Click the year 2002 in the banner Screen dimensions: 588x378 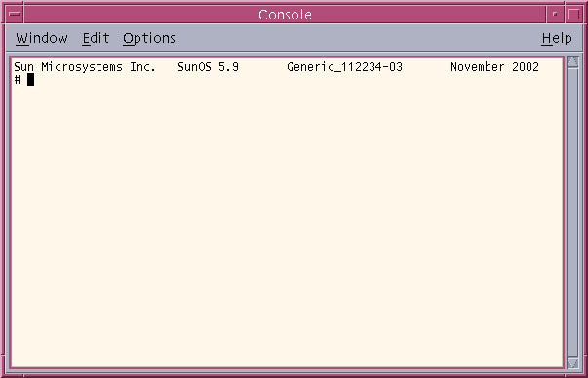tap(526, 67)
